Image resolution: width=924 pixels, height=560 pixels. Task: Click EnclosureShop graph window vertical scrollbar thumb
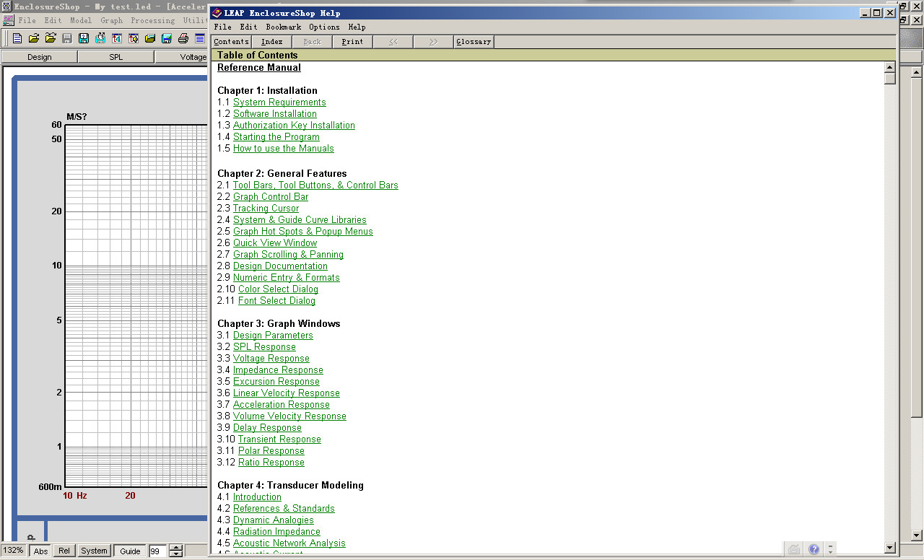pos(917,248)
